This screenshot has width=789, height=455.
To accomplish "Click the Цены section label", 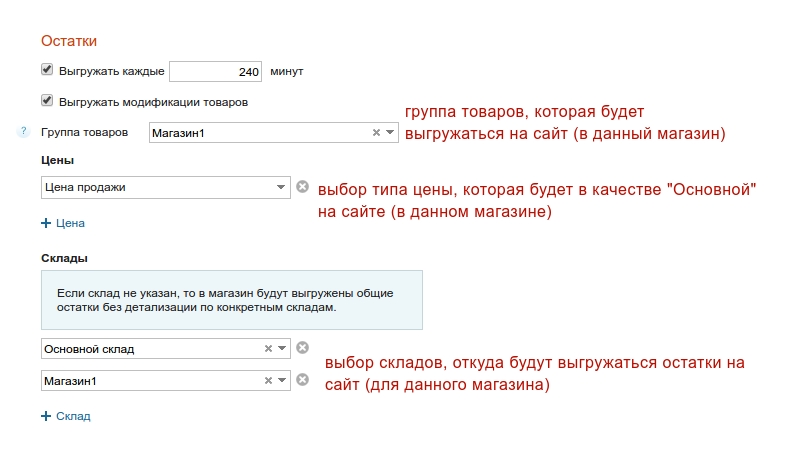I will (x=57, y=160).
